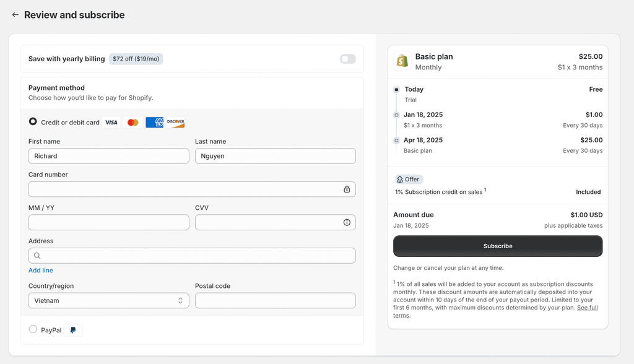Toggle the yearly billing switch
The height and width of the screenshot is (364, 634).
click(348, 59)
